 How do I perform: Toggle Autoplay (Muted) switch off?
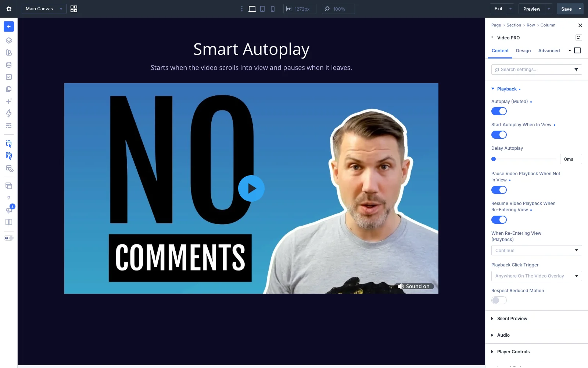tap(499, 111)
